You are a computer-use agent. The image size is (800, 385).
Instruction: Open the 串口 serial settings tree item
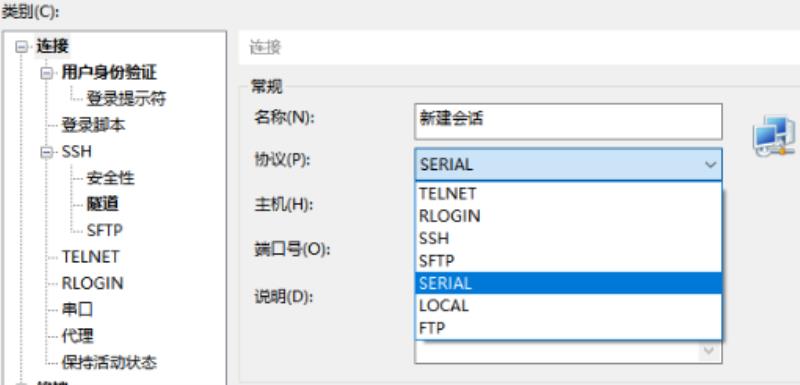pos(78,310)
